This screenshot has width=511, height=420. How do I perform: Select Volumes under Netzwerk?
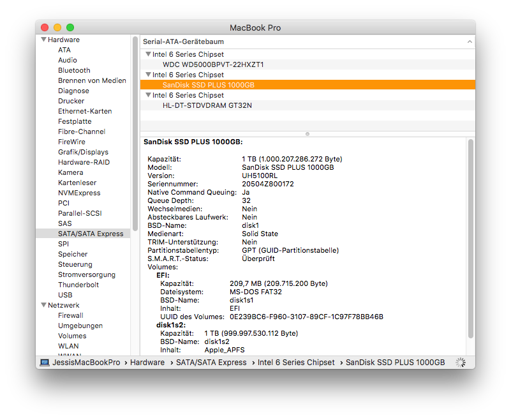pyautogui.click(x=72, y=336)
